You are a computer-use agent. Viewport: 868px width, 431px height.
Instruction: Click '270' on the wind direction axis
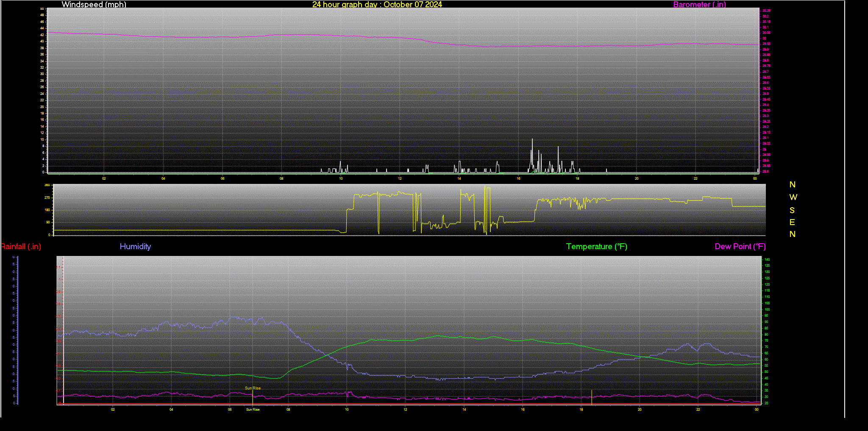47,197
